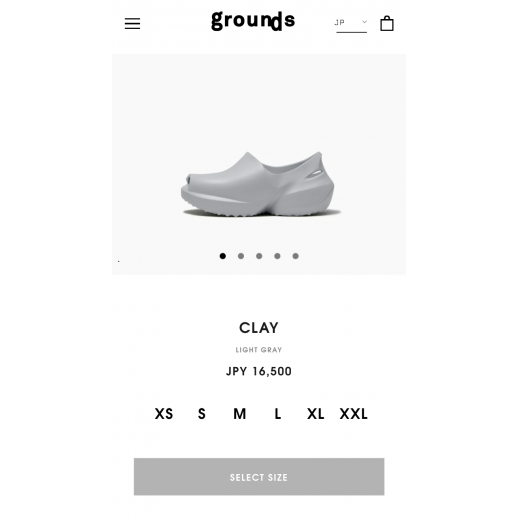Open the hamburger navigation menu

tap(132, 23)
